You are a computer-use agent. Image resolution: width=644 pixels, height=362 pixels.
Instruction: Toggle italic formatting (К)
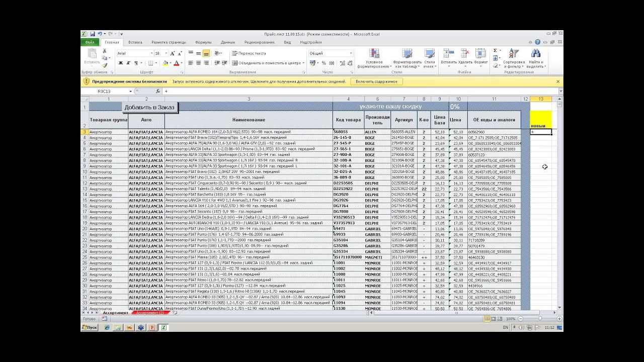[x=128, y=63]
